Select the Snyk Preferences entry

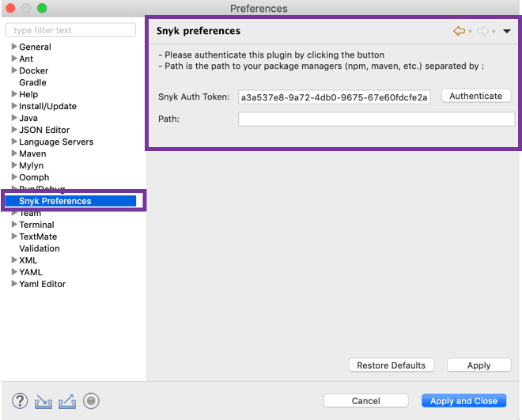[70, 201]
